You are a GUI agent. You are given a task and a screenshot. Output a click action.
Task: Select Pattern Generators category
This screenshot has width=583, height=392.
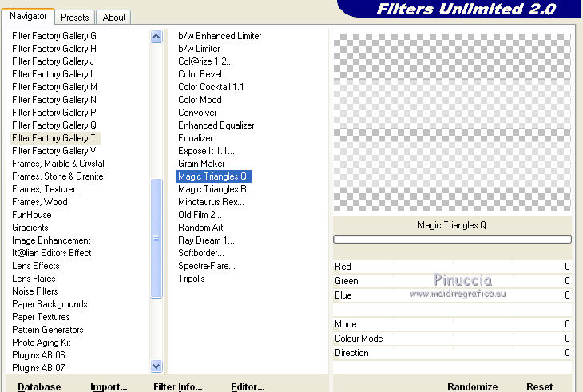48,330
